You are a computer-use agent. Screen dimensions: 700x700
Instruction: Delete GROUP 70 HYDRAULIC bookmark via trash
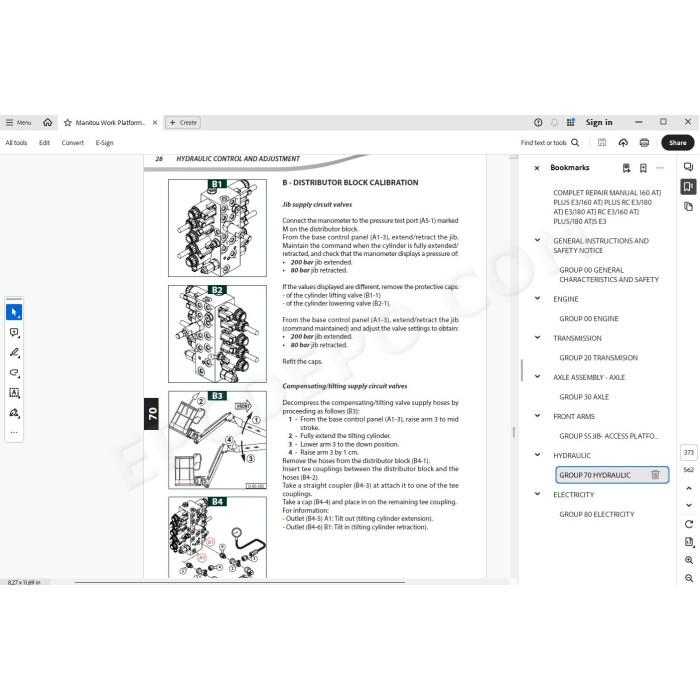(655, 475)
